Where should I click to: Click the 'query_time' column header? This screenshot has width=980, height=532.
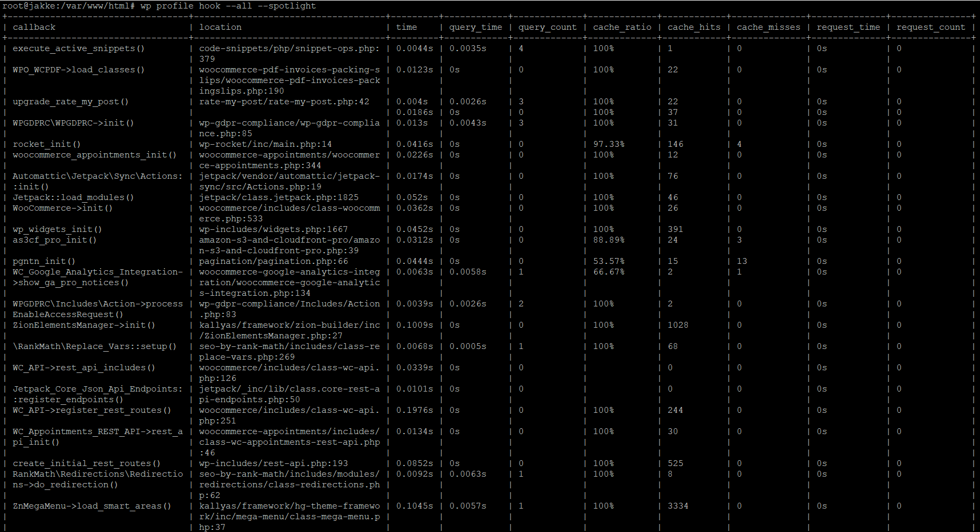tap(475, 27)
